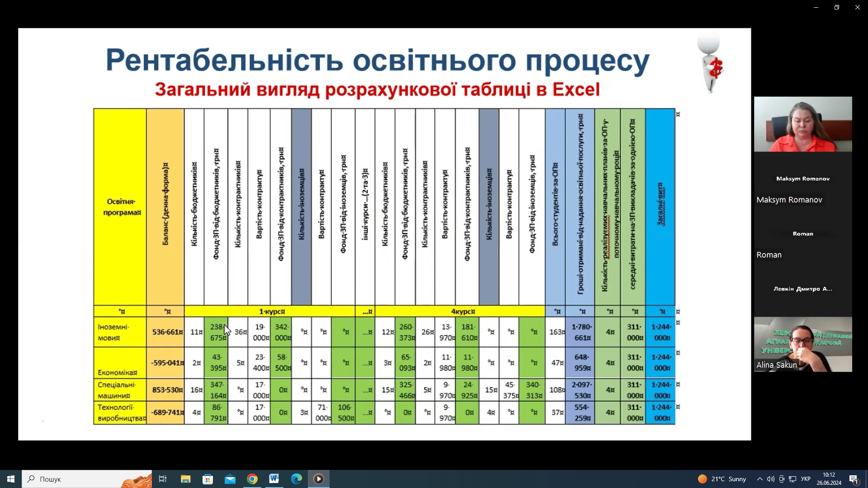The width and height of the screenshot is (868, 488).
Task: Open the Mail app on the taskbar
Action: click(x=230, y=479)
